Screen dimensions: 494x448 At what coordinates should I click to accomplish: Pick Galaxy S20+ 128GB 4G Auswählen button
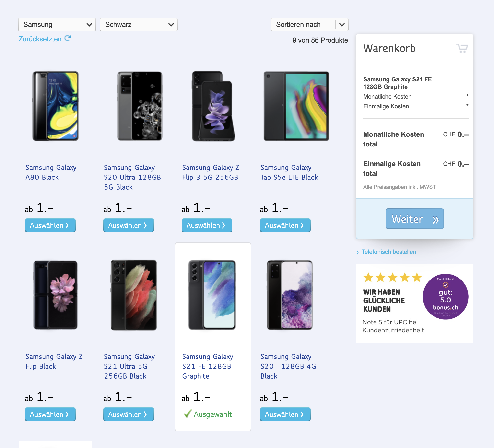(285, 414)
